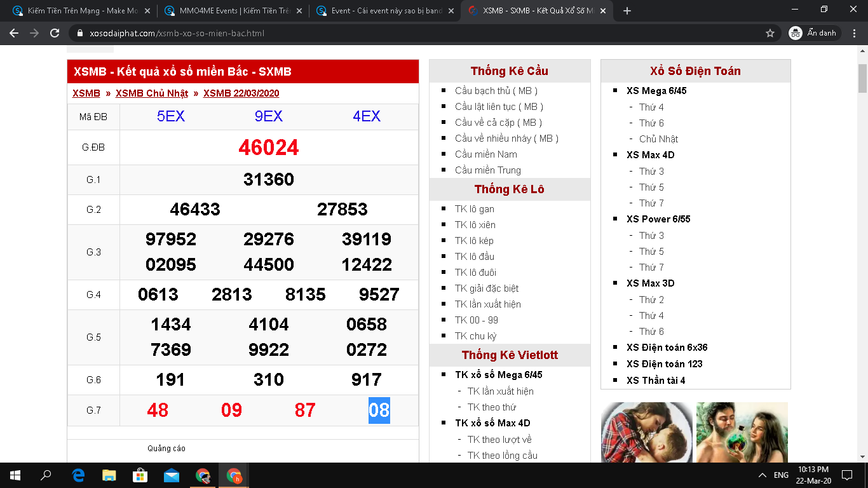Open the 'XS Mega 6/45' link
Image resolution: width=868 pixels, height=488 pixels.
[656, 91]
